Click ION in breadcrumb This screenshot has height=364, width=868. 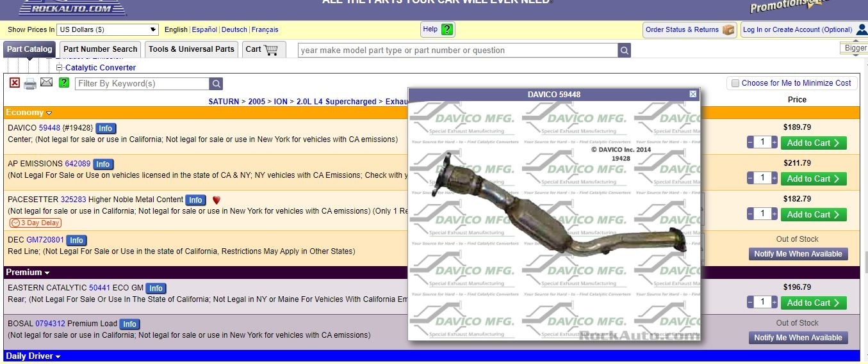click(x=281, y=102)
